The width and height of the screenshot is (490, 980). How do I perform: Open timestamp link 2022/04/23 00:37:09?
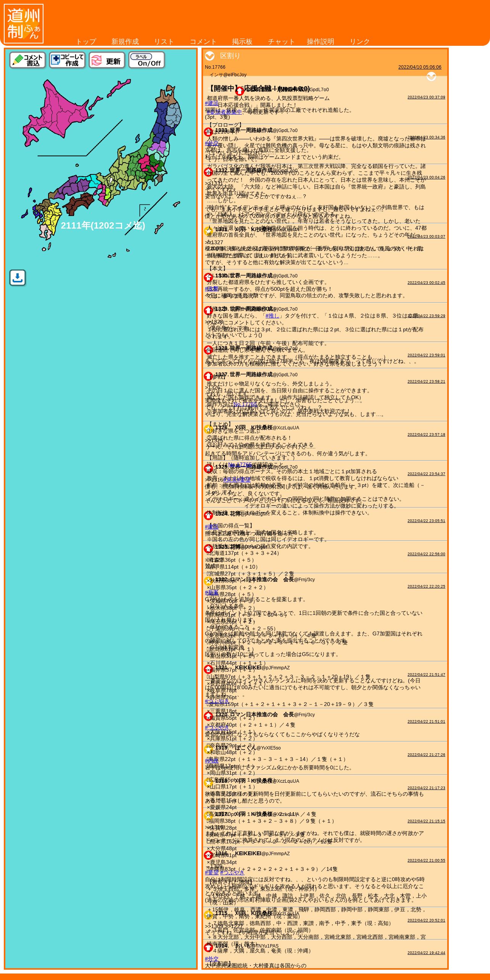[426, 97]
